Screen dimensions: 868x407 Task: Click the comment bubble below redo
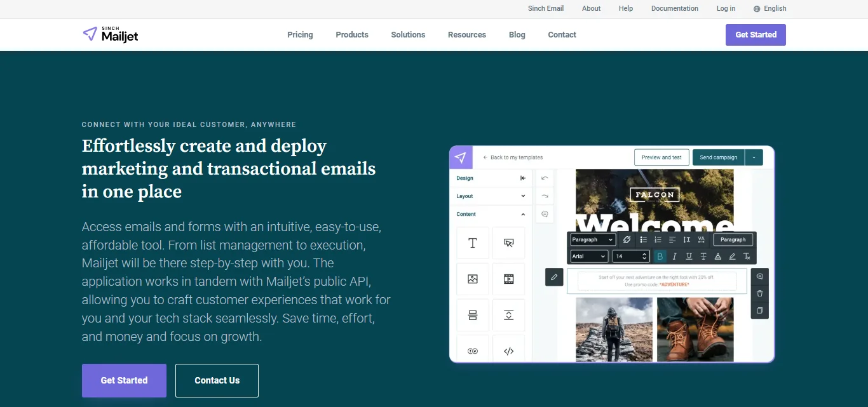pos(545,214)
